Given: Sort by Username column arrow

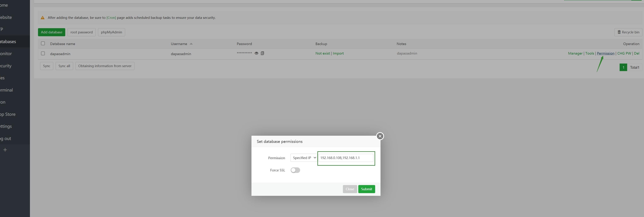Looking at the screenshot, I should 191,44.
